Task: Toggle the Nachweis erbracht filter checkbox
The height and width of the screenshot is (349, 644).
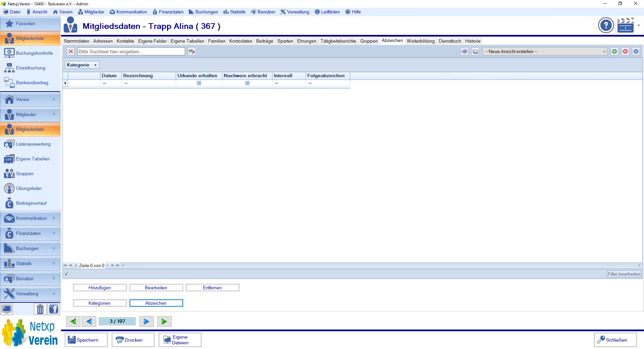Action: pyautogui.click(x=247, y=83)
